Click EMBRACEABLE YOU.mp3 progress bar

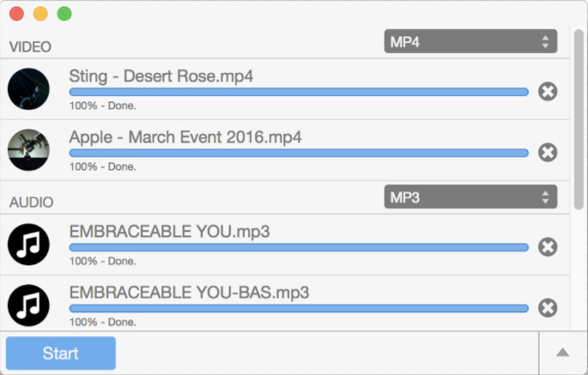[299, 247]
